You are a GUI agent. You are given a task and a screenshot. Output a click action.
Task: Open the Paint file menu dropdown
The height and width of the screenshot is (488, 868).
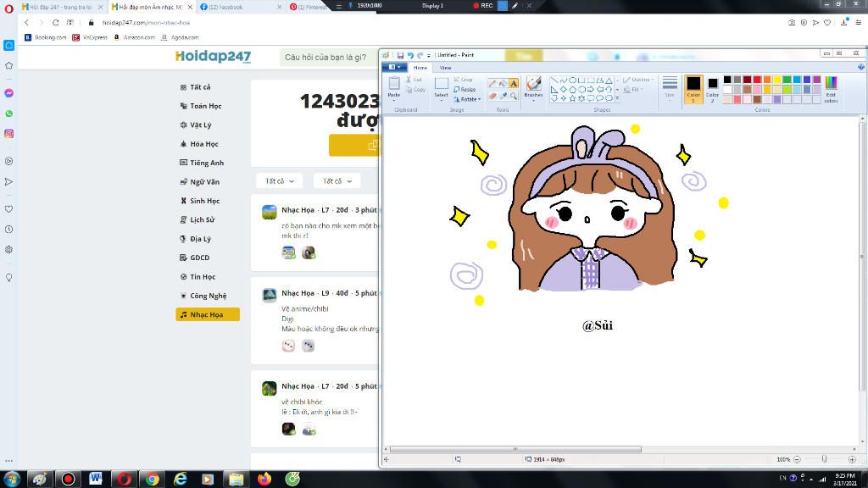(x=395, y=67)
